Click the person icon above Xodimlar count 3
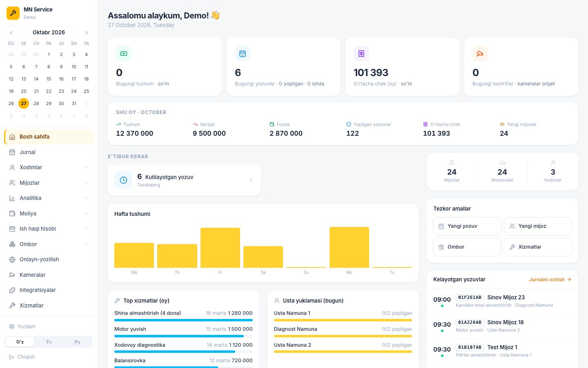The width and height of the screenshot is (588, 368). coord(553,163)
